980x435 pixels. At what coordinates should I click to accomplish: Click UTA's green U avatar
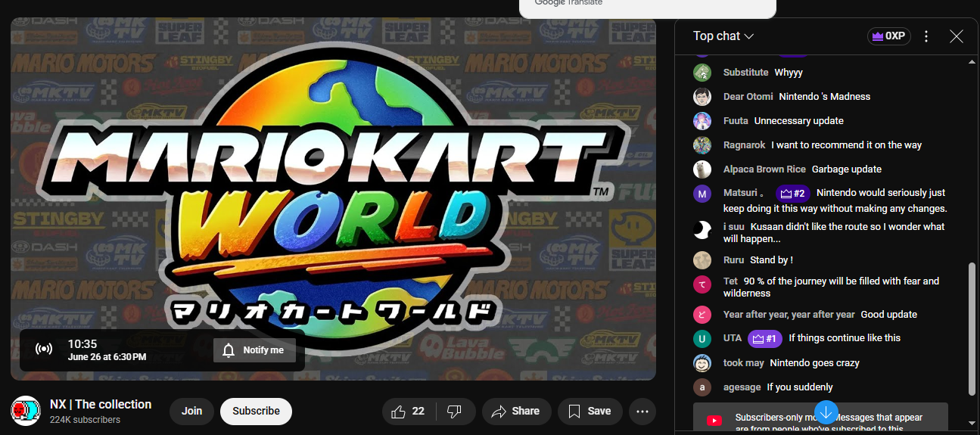pos(702,339)
